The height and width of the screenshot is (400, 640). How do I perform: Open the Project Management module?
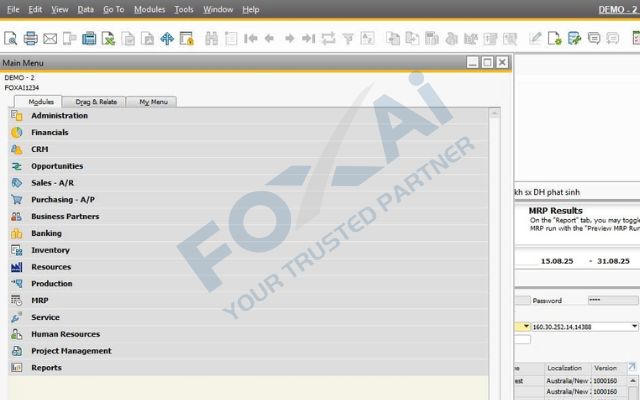248,351
